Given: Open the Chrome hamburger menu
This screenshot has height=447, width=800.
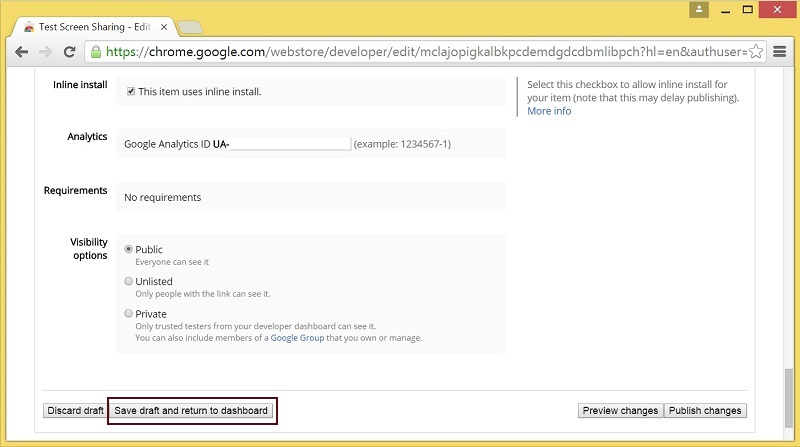Looking at the screenshot, I should pos(780,51).
